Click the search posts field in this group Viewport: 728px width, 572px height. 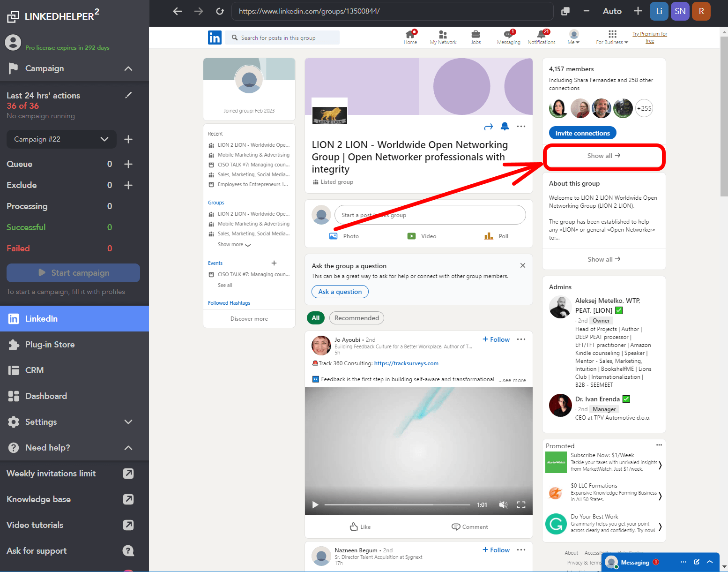[x=282, y=38]
